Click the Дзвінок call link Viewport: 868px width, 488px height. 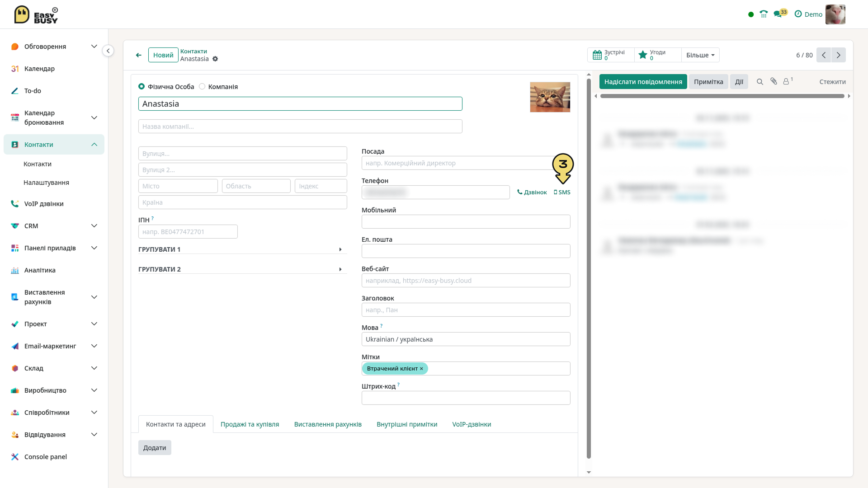tap(532, 192)
